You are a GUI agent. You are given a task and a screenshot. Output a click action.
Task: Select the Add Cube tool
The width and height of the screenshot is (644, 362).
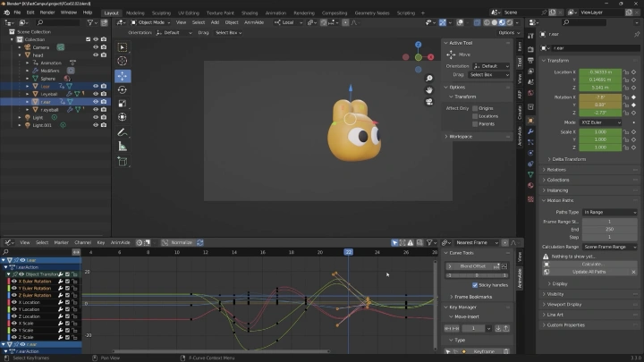[123, 162]
